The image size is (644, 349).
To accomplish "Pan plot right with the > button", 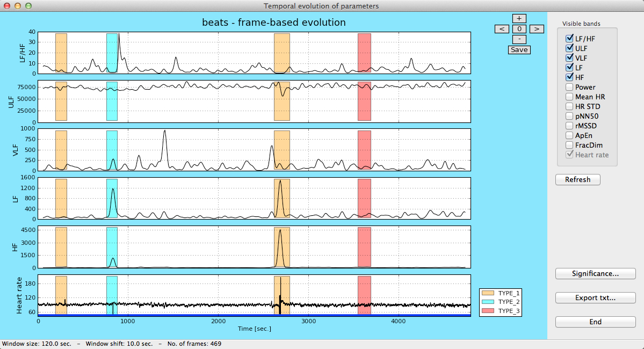I will click(x=537, y=29).
